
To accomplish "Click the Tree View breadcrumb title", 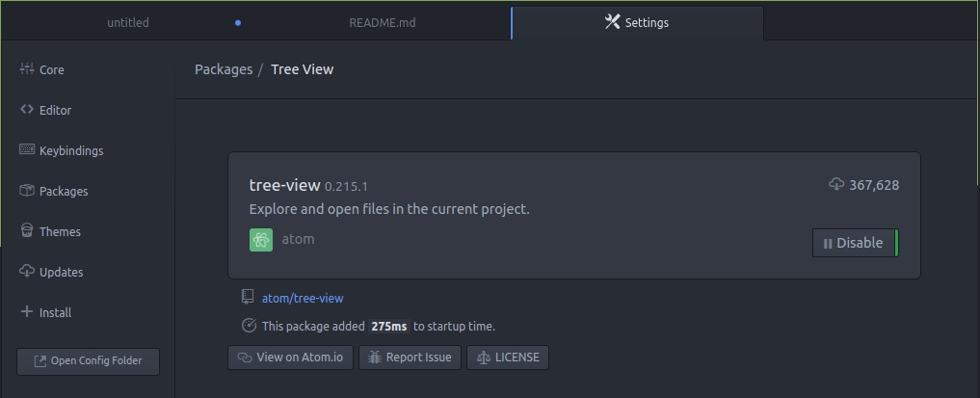I will (x=302, y=69).
